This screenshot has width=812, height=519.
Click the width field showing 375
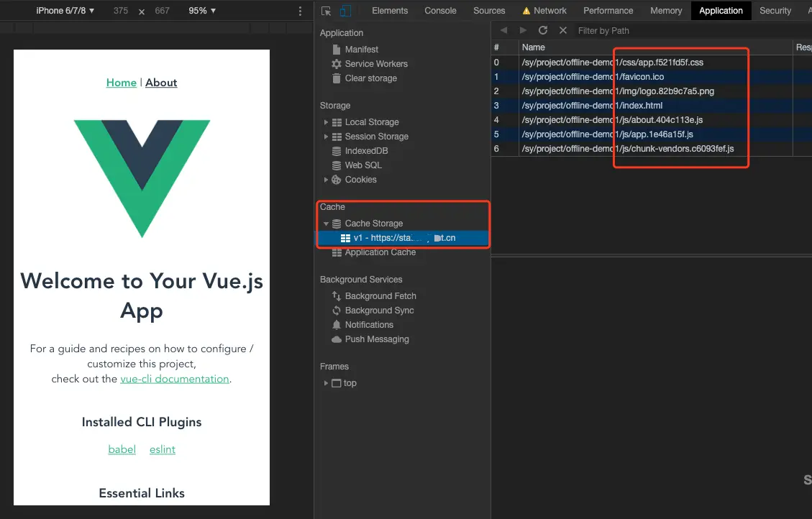tap(121, 10)
